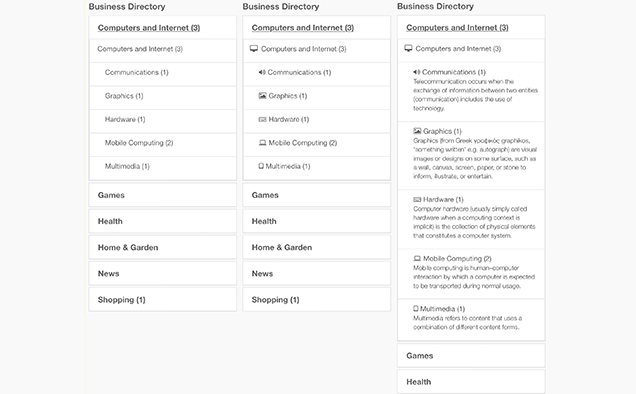Click the laptop icon beside Mobile Computing in the middle list
Image resolution: width=636 pixels, height=394 pixels.
coord(262,143)
